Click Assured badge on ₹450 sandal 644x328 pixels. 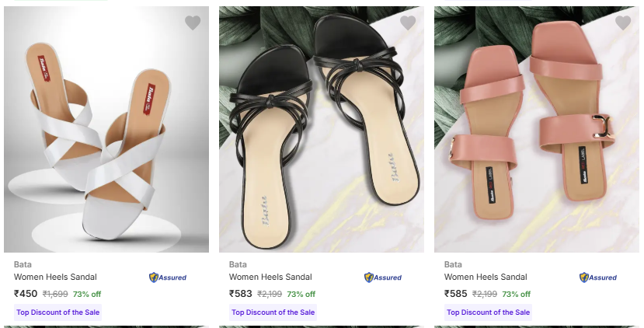pyautogui.click(x=168, y=277)
